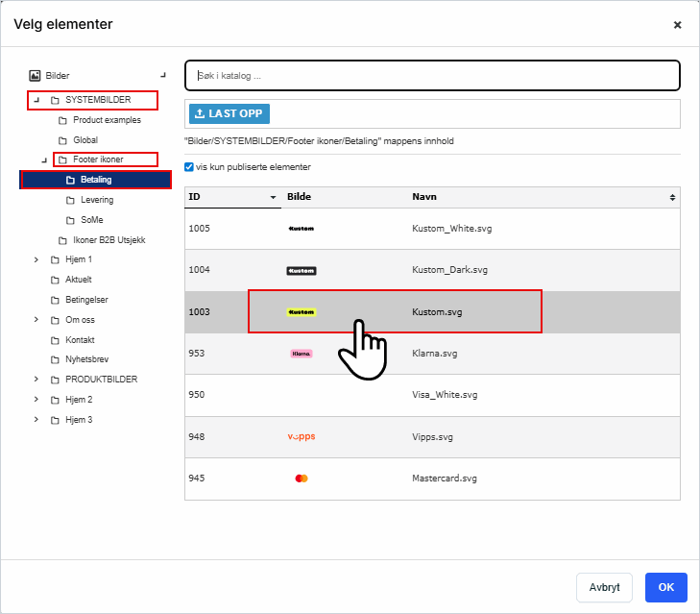This screenshot has height=614, width=700.
Task: Select the Vipps logo image
Action: click(x=301, y=436)
